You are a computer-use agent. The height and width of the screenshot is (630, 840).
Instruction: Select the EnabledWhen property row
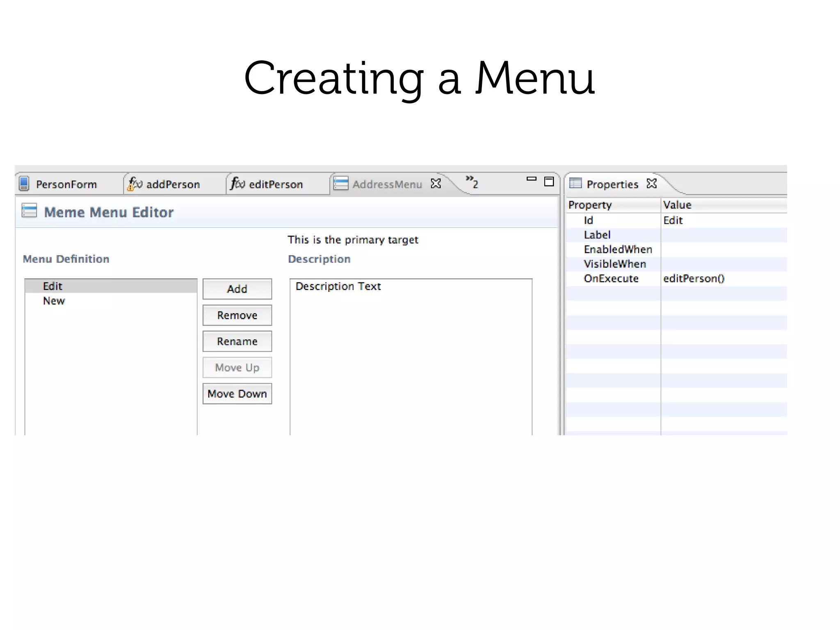676,250
